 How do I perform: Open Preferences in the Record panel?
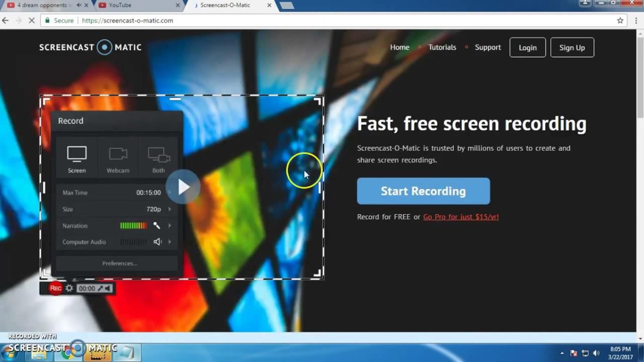click(117, 263)
